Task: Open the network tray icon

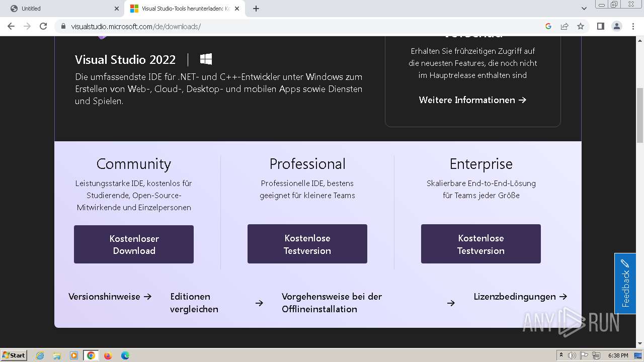Action: tap(597, 355)
